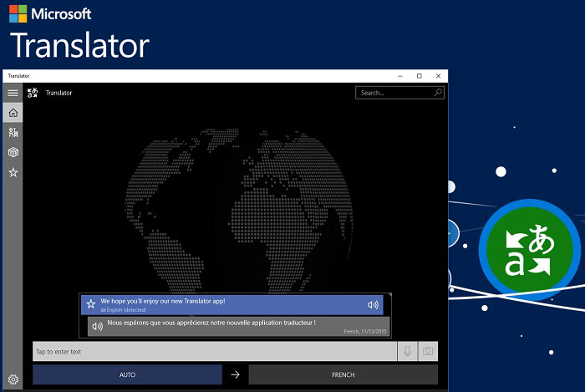Image resolution: width=585 pixels, height=392 pixels.
Task: Open the favorites star in sidebar
Action: coord(13,172)
